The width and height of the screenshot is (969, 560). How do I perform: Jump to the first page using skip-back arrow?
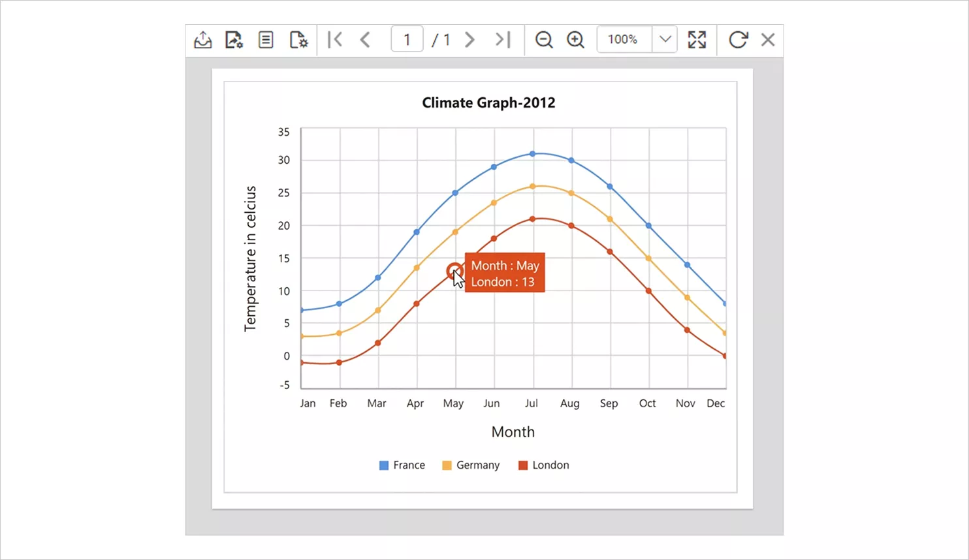[x=335, y=39]
